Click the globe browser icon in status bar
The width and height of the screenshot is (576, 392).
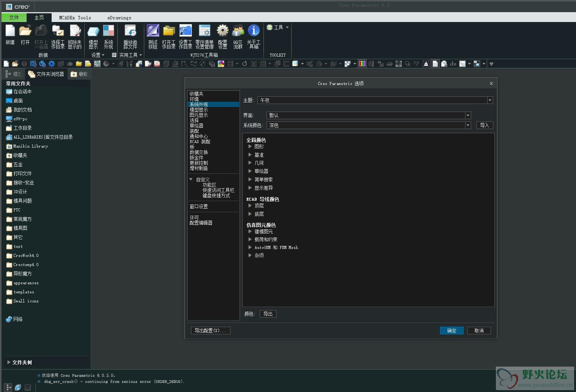[18, 387]
